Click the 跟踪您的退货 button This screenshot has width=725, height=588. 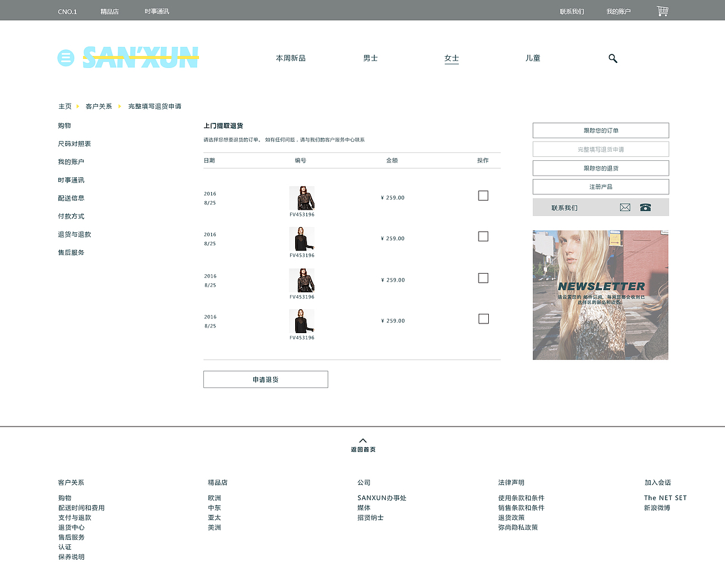tap(601, 168)
